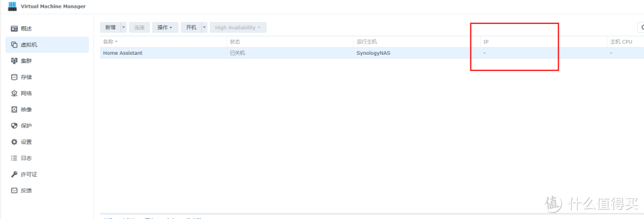Image resolution: width=644 pixels, height=219 pixels.
Task: Click the 连接 connect button
Action: (140, 27)
